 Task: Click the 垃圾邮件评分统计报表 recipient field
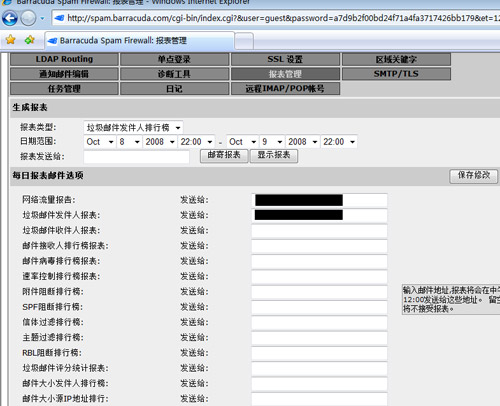point(319,369)
